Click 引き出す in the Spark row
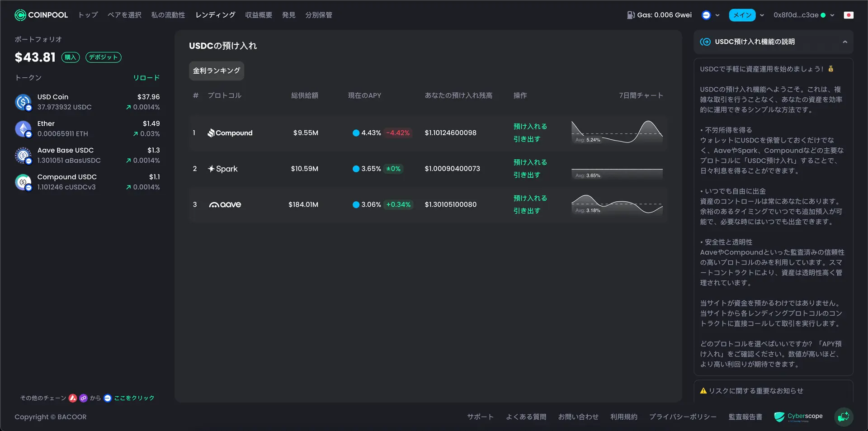The image size is (868, 431). (527, 175)
